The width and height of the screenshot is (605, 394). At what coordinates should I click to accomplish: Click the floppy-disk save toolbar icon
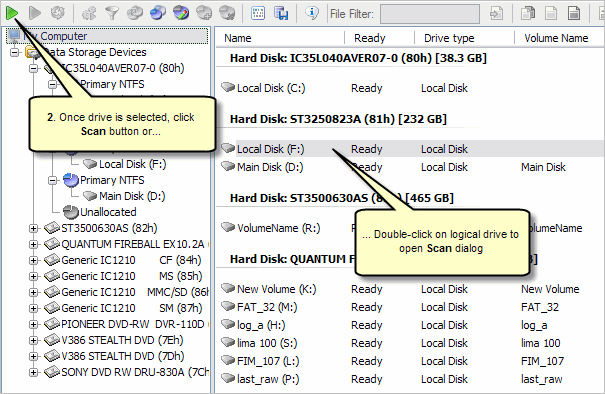coord(281,13)
